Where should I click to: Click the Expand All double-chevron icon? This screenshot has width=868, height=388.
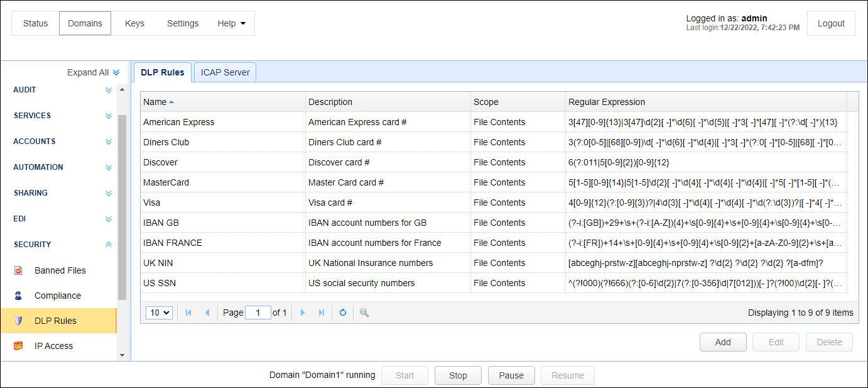(116, 73)
